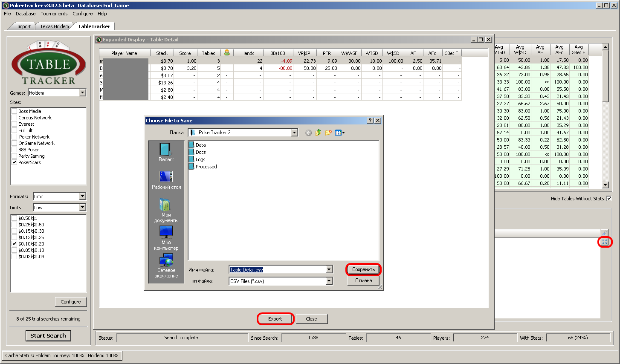
Task: Click the Table Tracker logo
Action: tap(49, 63)
